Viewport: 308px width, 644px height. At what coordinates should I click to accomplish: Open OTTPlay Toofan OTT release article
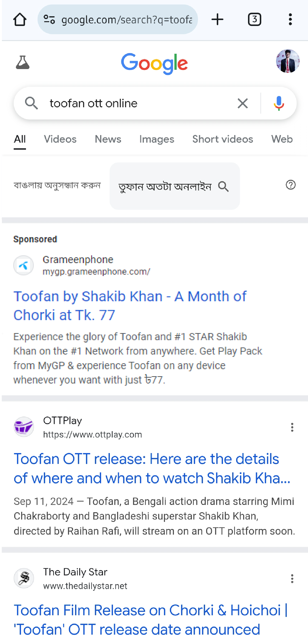(152, 468)
